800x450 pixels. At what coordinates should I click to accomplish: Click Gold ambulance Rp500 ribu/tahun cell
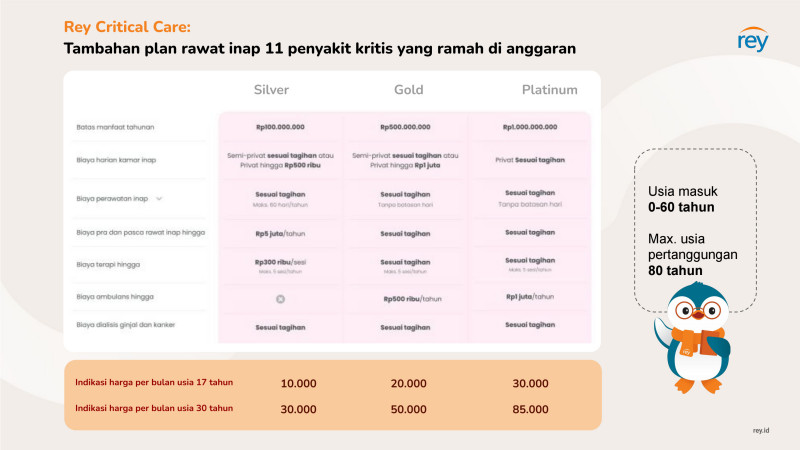[x=412, y=299]
